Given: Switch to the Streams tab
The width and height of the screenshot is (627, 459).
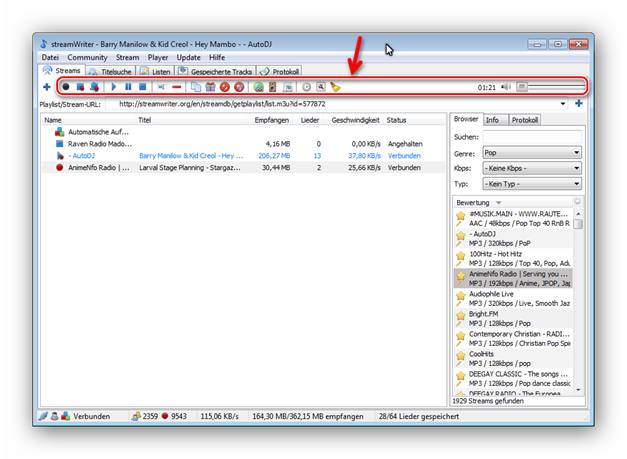Looking at the screenshot, I should tap(62, 71).
